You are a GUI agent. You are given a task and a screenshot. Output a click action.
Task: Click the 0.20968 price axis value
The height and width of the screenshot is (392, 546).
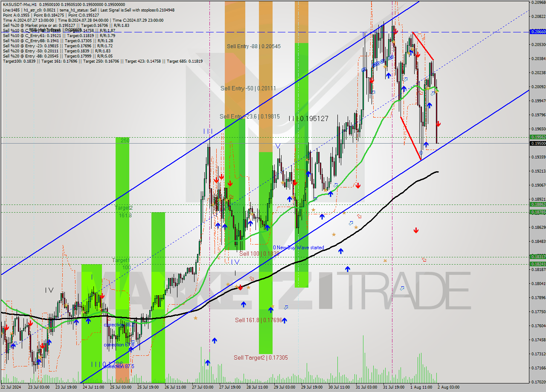pyautogui.click(x=538, y=2)
